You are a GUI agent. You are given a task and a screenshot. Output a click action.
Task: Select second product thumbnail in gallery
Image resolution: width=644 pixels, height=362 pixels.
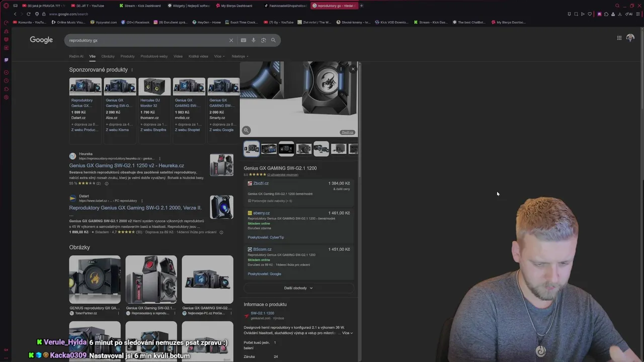269,149
